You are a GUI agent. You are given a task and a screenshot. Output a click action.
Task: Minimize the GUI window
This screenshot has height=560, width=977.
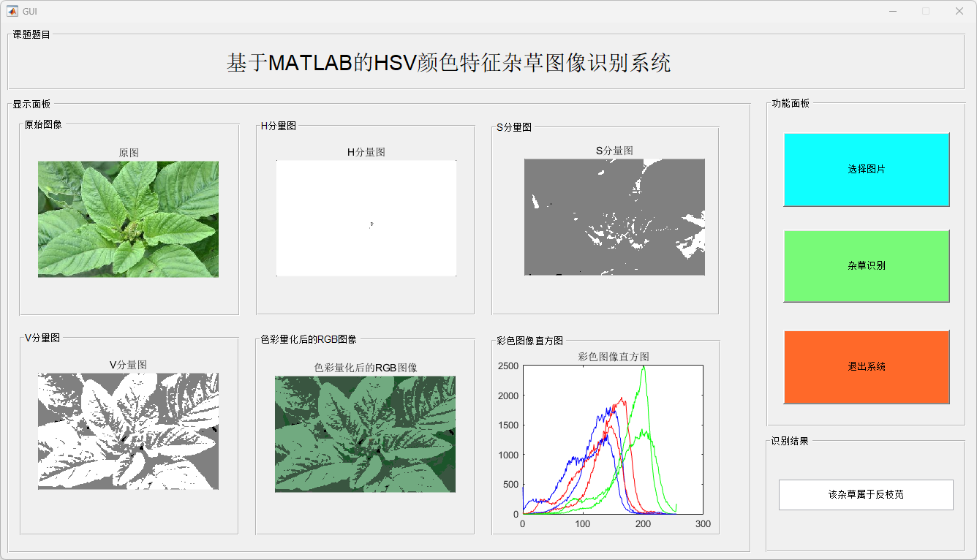893,11
